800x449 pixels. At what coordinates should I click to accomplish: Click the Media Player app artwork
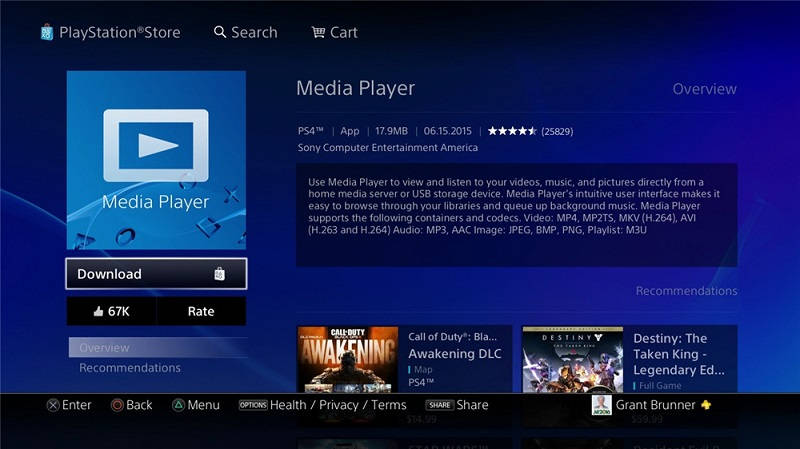[x=156, y=160]
